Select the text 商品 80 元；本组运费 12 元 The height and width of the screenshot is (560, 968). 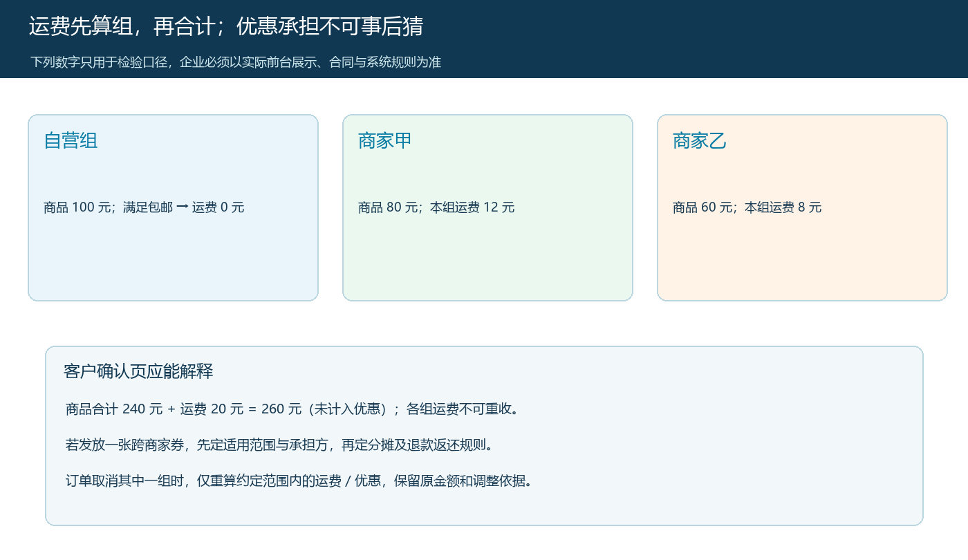[x=436, y=207]
